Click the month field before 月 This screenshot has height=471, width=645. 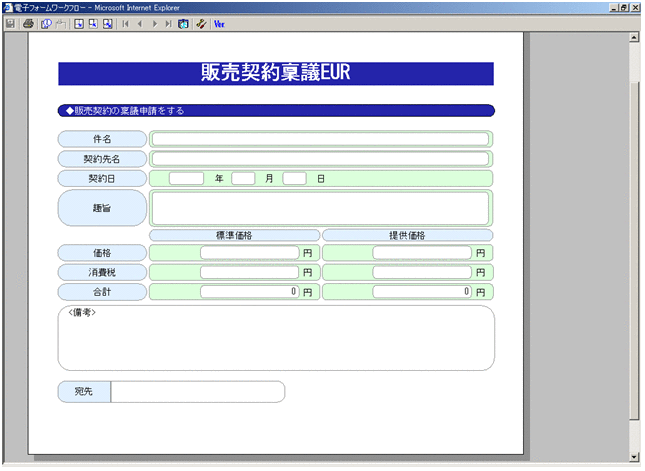pos(244,179)
